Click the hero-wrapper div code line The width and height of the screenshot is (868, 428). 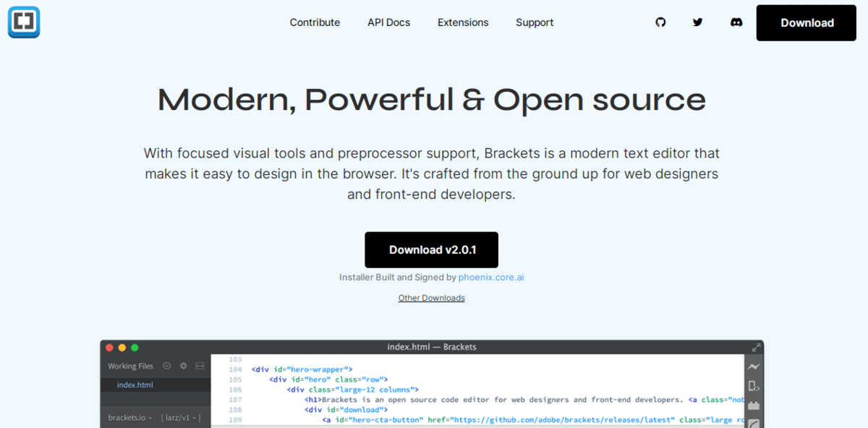click(302, 369)
